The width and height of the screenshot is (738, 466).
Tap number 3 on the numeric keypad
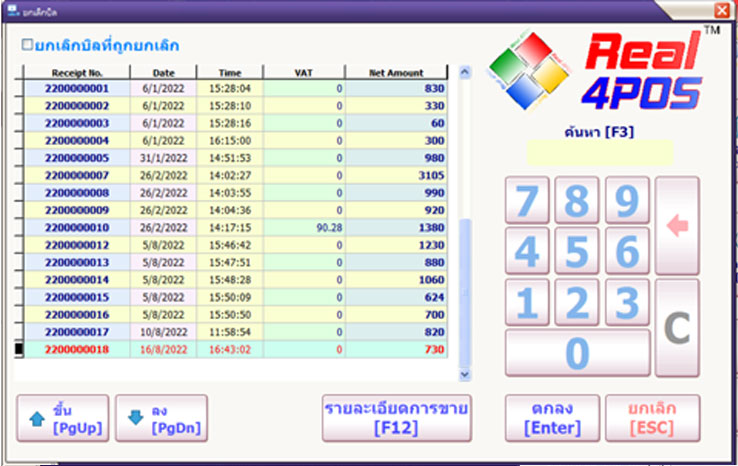[626, 302]
